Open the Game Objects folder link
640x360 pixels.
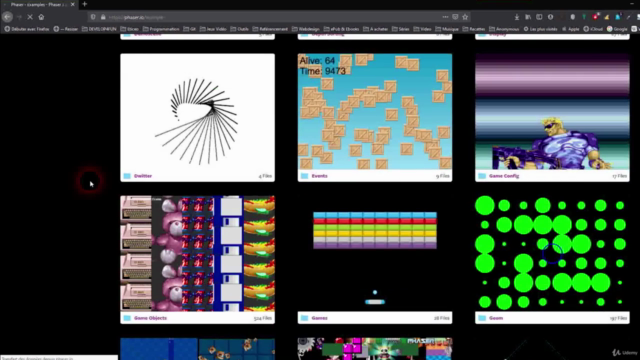(150, 318)
